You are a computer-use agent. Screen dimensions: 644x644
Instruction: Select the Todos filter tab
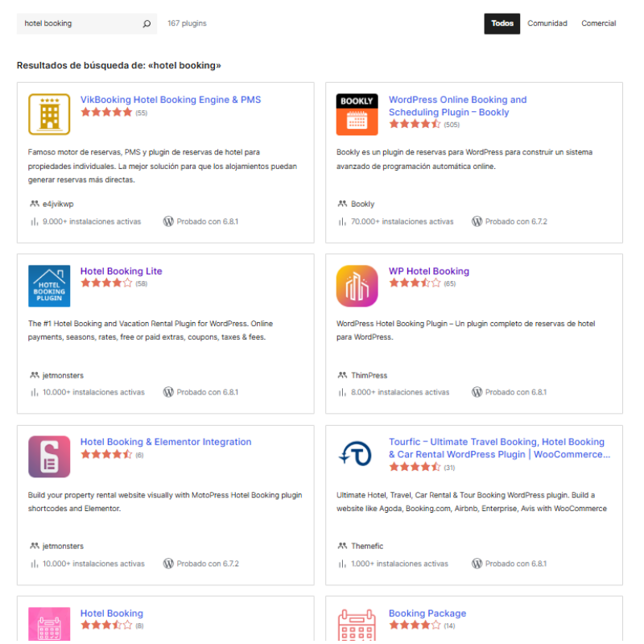click(x=502, y=24)
